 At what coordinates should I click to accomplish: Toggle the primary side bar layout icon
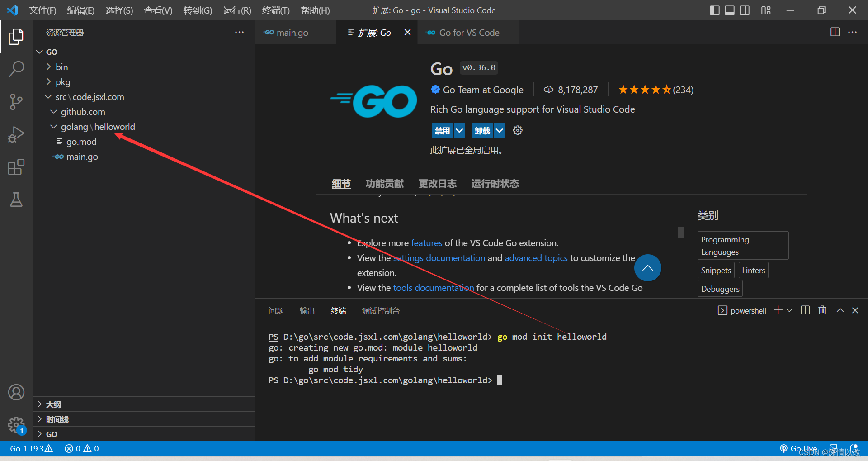[x=715, y=10]
